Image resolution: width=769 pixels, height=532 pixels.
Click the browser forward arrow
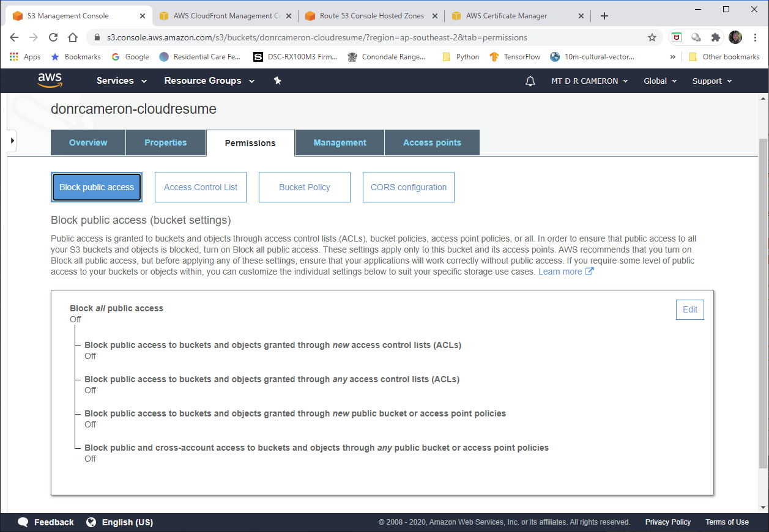click(x=34, y=37)
